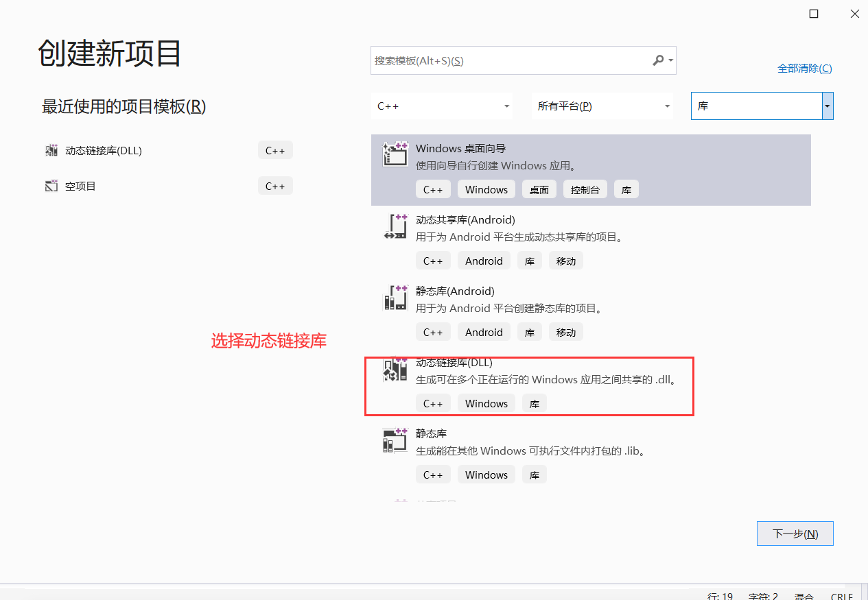The image size is (868, 600).
Task: Select the highlighted Windows 桌面向导 list entry
Action: pyautogui.click(x=590, y=170)
